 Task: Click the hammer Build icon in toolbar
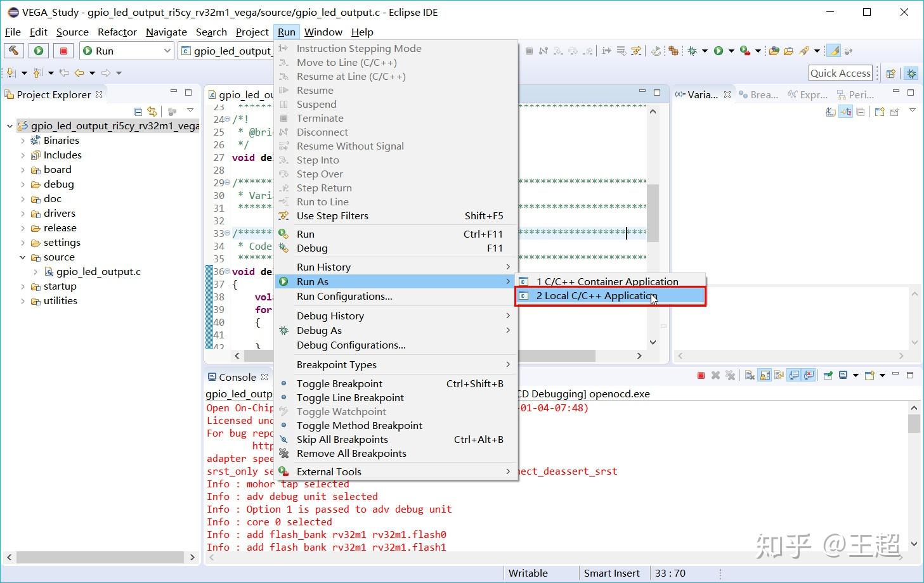pyautogui.click(x=14, y=51)
